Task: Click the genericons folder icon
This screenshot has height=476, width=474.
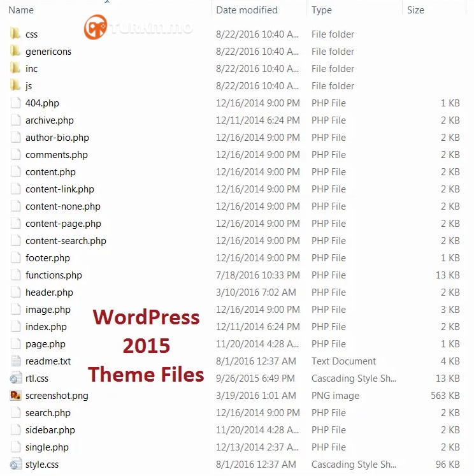Action: pos(15,51)
